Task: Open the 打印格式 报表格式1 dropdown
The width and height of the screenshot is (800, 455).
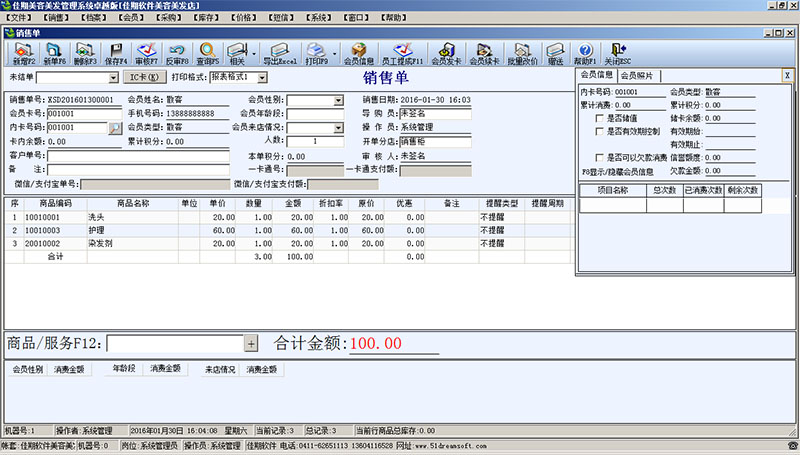Action: coord(262,78)
